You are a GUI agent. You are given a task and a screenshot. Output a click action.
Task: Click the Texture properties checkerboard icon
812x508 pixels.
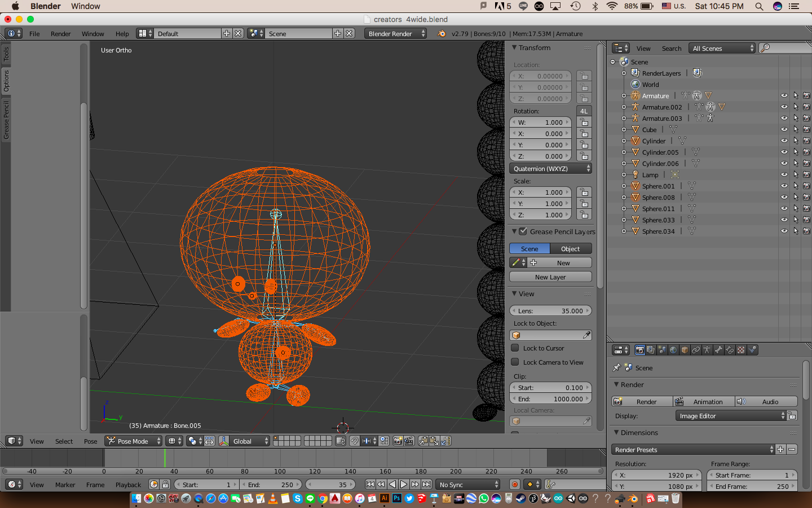click(741, 350)
